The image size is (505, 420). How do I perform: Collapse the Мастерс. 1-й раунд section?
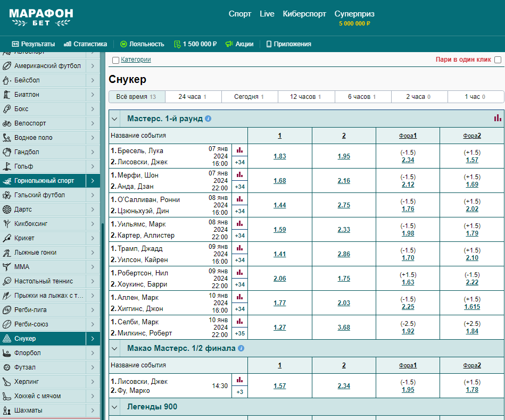point(114,119)
